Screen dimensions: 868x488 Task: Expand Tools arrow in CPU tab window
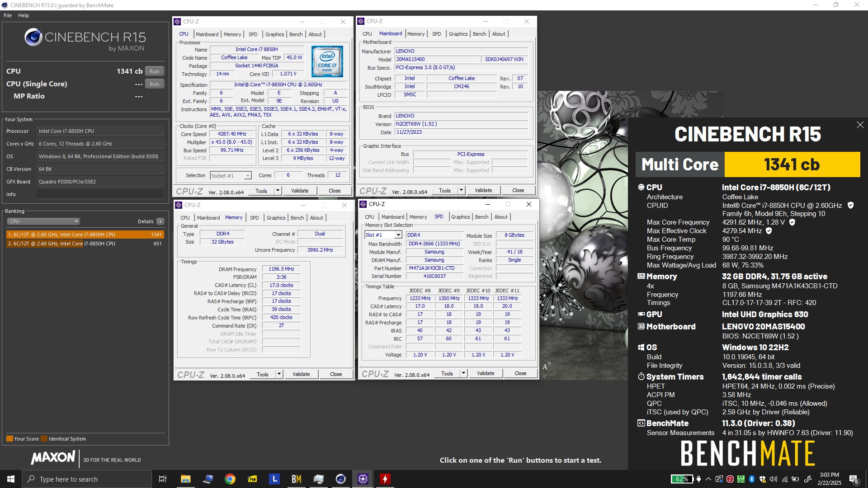coord(278,191)
